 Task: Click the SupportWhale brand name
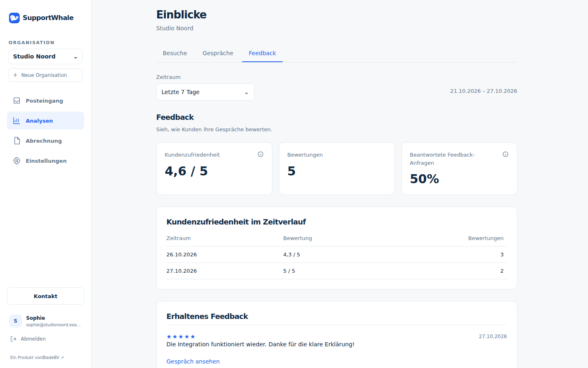point(48,18)
